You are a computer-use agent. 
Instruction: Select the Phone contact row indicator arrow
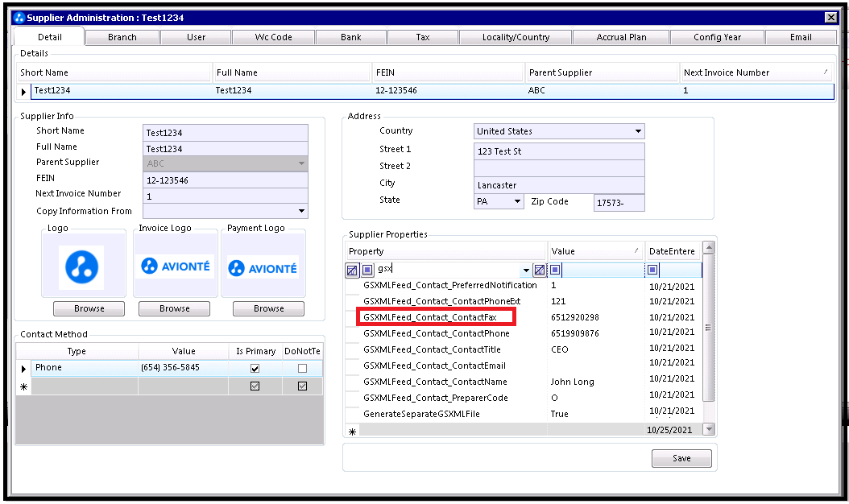pyautogui.click(x=23, y=369)
